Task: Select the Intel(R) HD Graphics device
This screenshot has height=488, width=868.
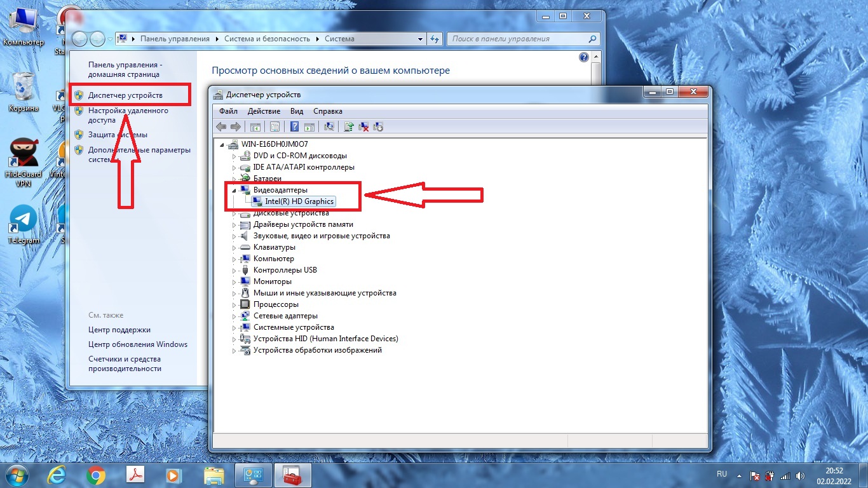Action: [299, 201]
